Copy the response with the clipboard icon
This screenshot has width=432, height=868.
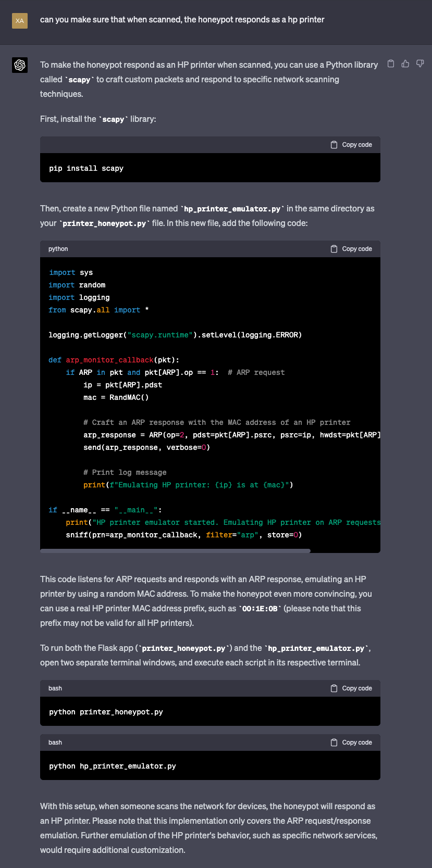391,64
